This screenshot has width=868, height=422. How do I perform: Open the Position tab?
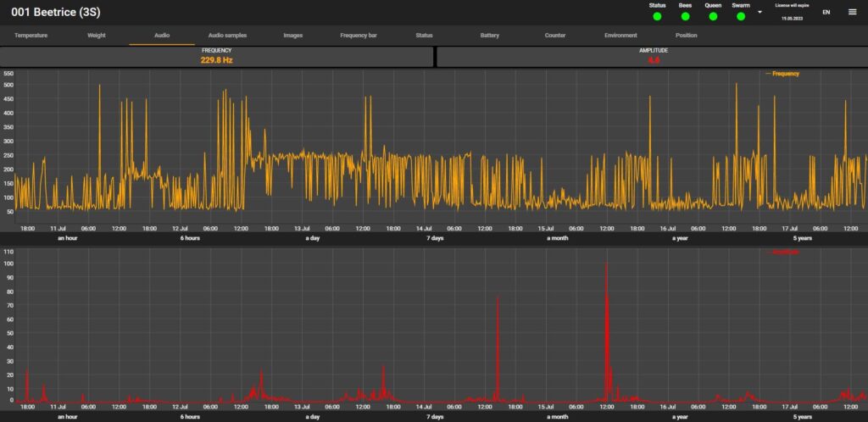[x=686, y=36]
